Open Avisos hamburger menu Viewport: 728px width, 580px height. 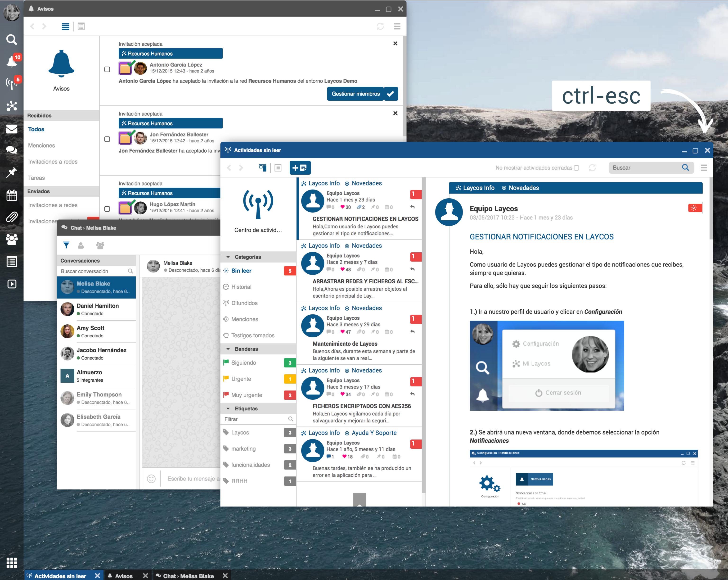point(397,26)
